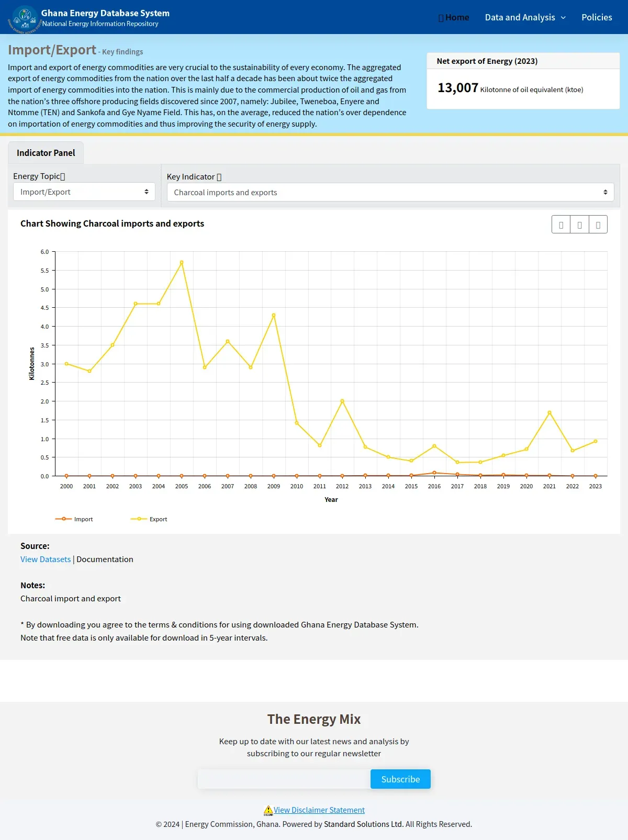Click the info icon beside Energy Topic

click(63, 177)
